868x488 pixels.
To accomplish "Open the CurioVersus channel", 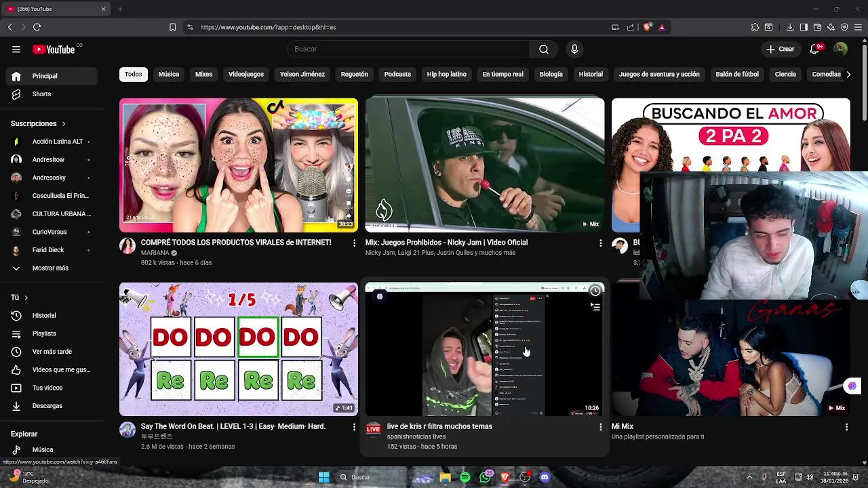I will pos(53,232).
